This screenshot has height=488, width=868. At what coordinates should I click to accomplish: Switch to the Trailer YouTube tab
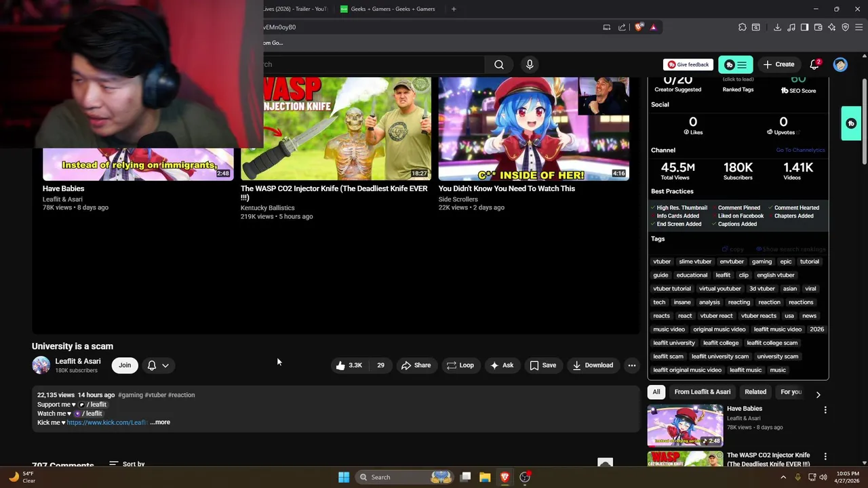point(296,9)
